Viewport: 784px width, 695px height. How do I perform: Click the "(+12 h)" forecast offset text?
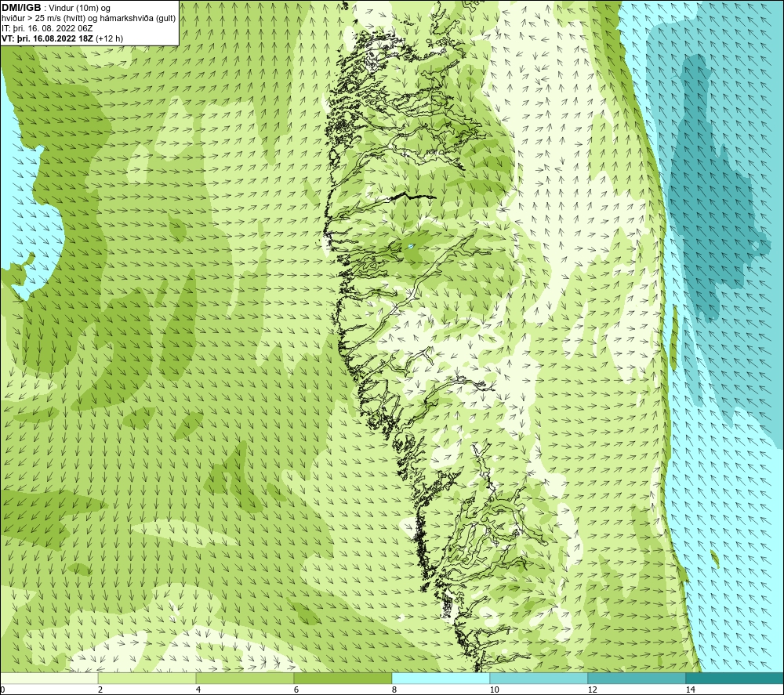point(109,38)
